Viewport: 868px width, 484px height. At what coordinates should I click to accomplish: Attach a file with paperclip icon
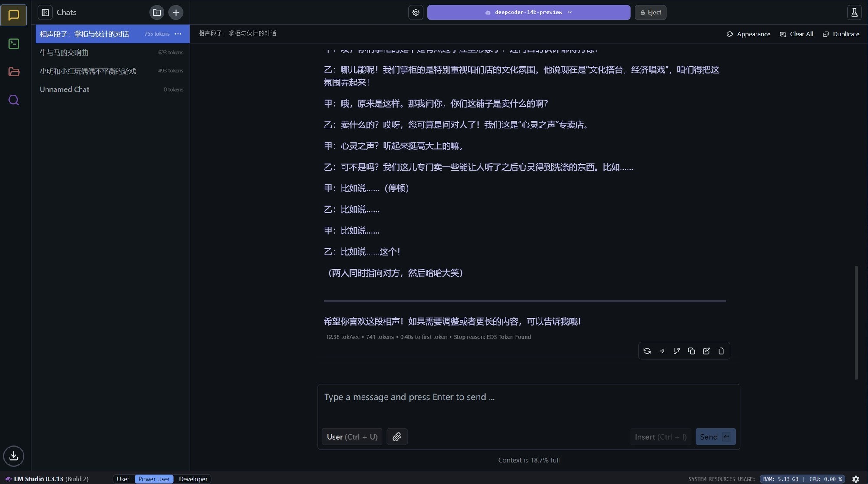tap(397, 437)
